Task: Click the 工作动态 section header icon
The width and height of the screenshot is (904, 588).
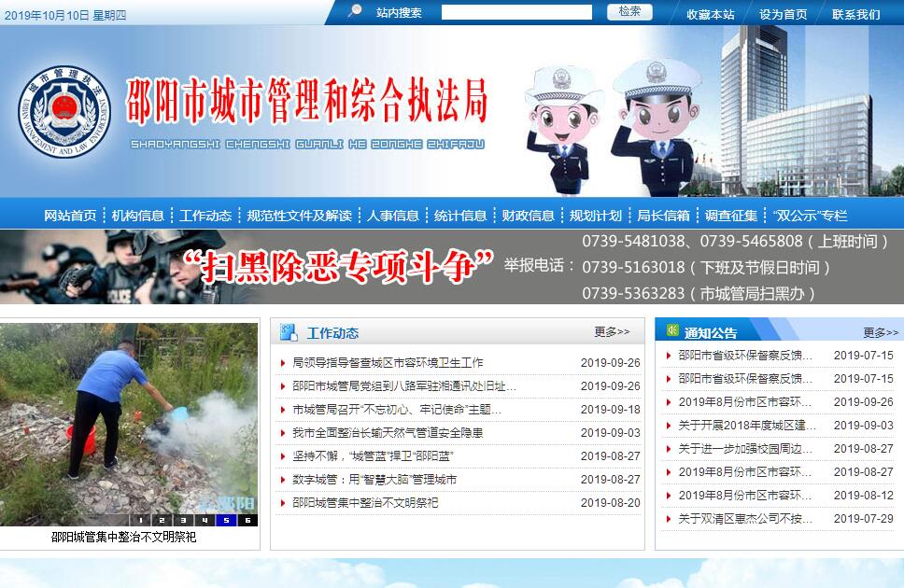Action: (289, 332)
